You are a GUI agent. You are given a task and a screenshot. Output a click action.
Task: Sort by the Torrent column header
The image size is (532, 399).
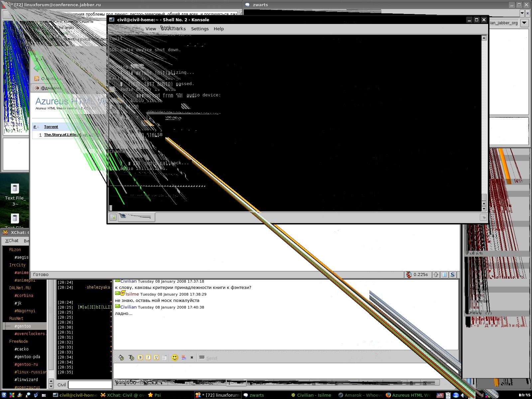(x=51, y=127)
